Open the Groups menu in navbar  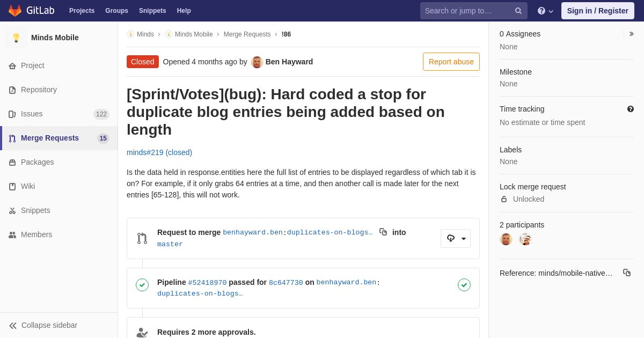point(116,11)
